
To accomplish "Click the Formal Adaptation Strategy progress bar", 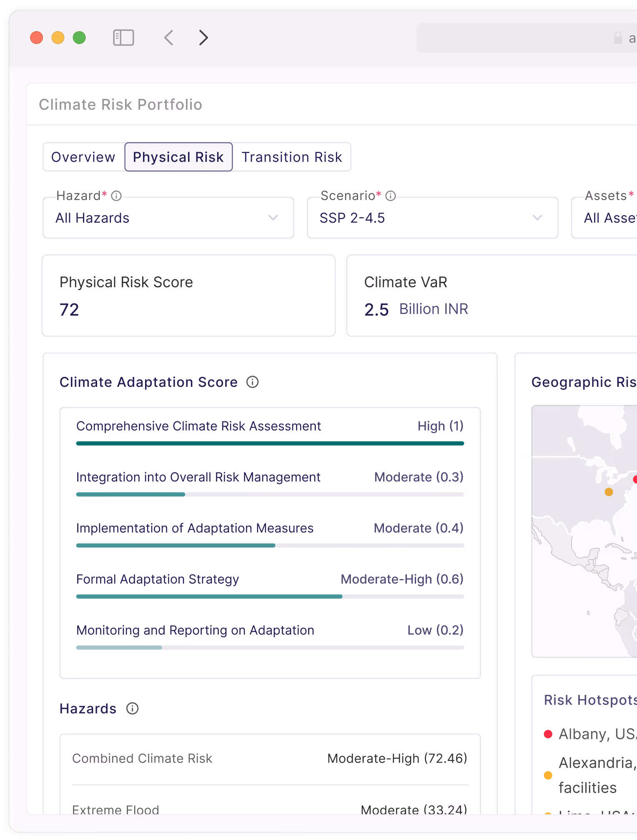I will tap(270, 597).
